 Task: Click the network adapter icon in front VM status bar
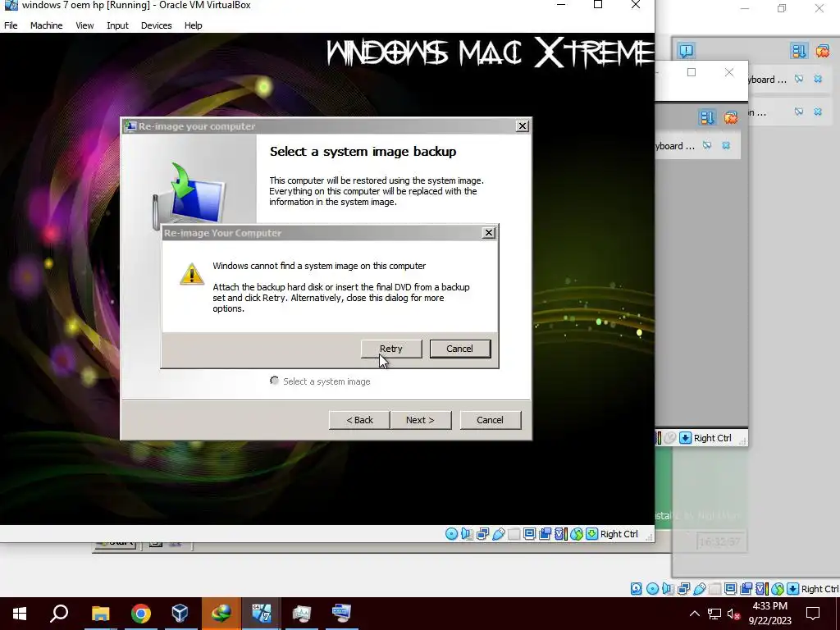coord(482,534)
